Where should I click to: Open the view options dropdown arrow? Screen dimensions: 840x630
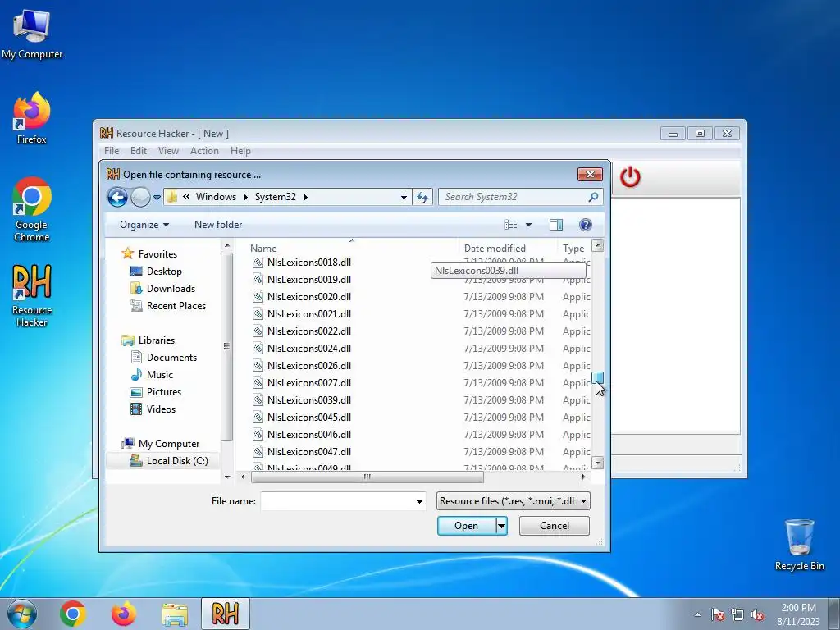point(529,225)
